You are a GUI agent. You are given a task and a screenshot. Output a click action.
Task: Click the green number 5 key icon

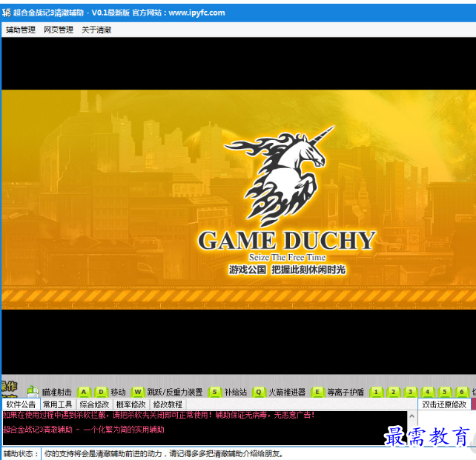[x=445, y=392]
